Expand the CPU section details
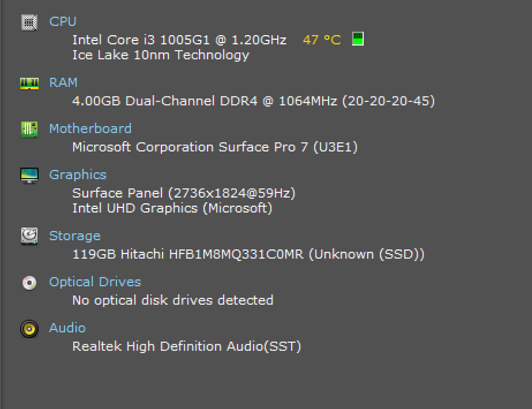The width and height of the screenshot is (532, 409). coord(62,22)
